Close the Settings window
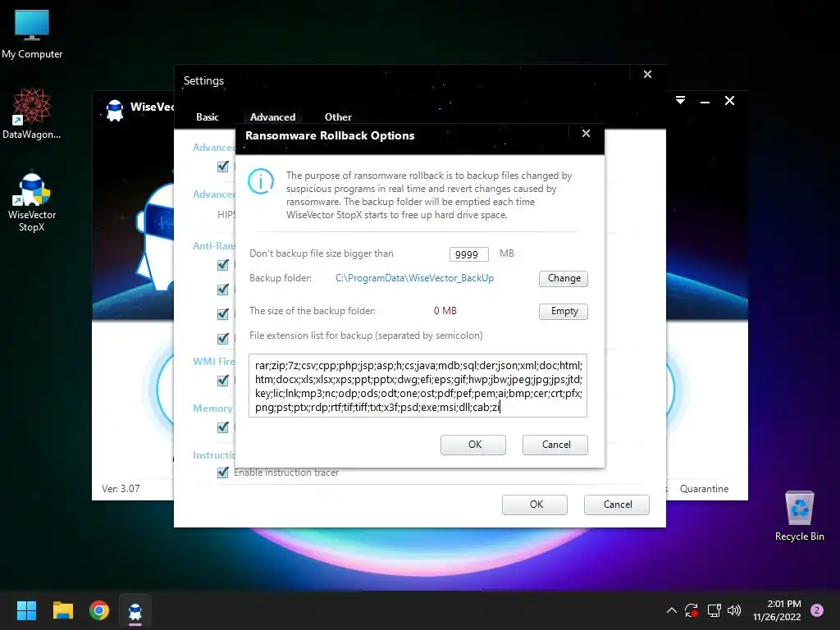The image size is (840, 630). click(x=647, y=75)
